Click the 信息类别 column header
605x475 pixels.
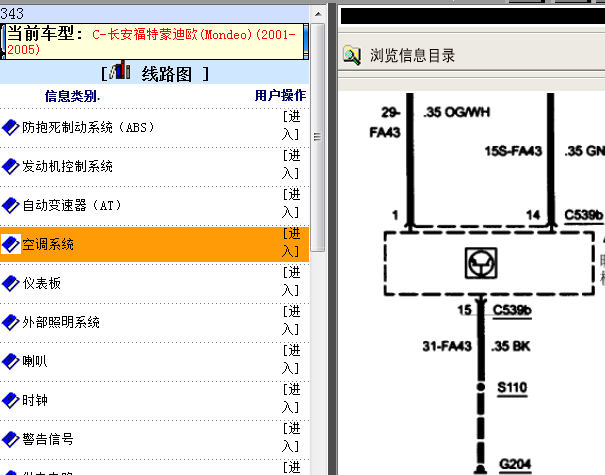(x=72, y=96)
